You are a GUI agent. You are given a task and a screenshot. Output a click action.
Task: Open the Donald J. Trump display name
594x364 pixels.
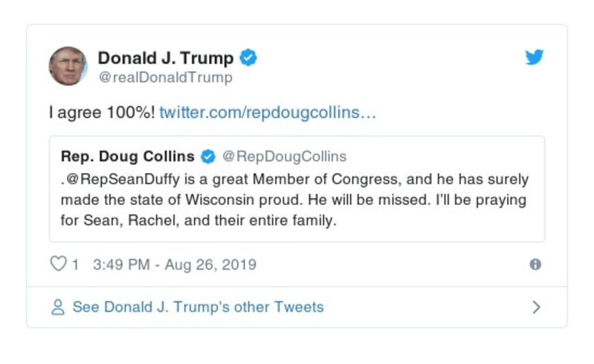pos(165,58)
